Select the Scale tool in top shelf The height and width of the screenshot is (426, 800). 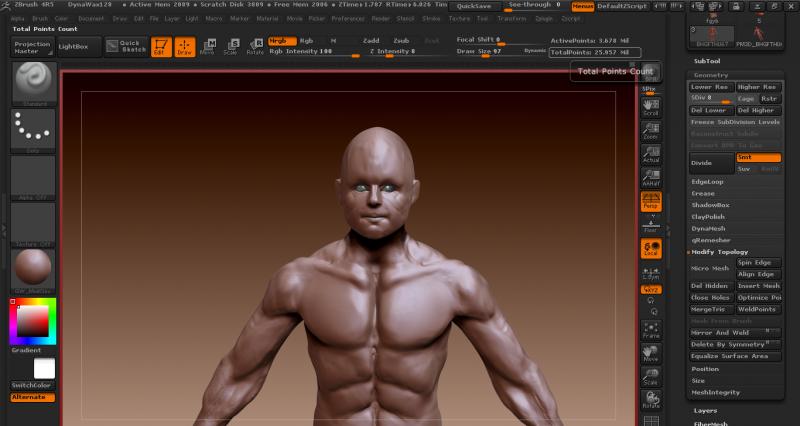point(232,46)
